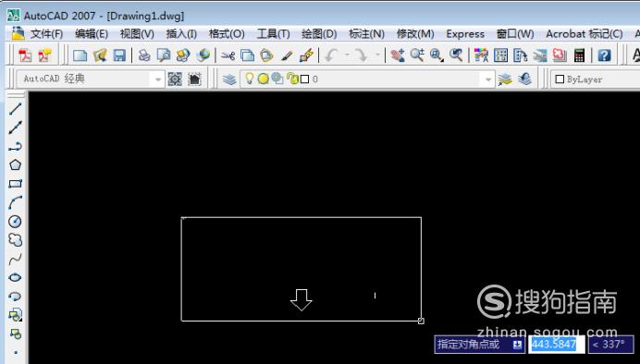Click the My Workspace icon
This screenshot has width=640, height=364.
[x=195, y=79]
